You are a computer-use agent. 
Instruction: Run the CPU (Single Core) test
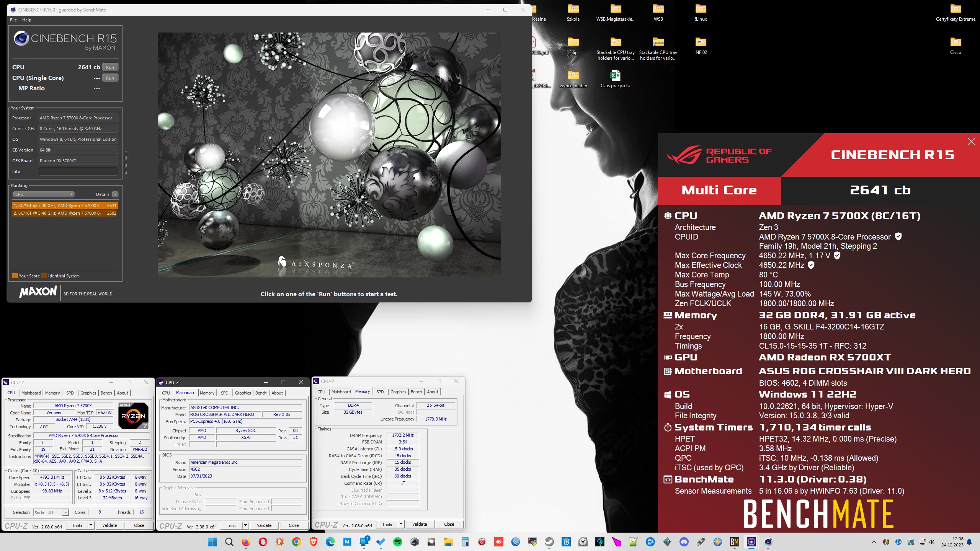(x=110, y=78)
